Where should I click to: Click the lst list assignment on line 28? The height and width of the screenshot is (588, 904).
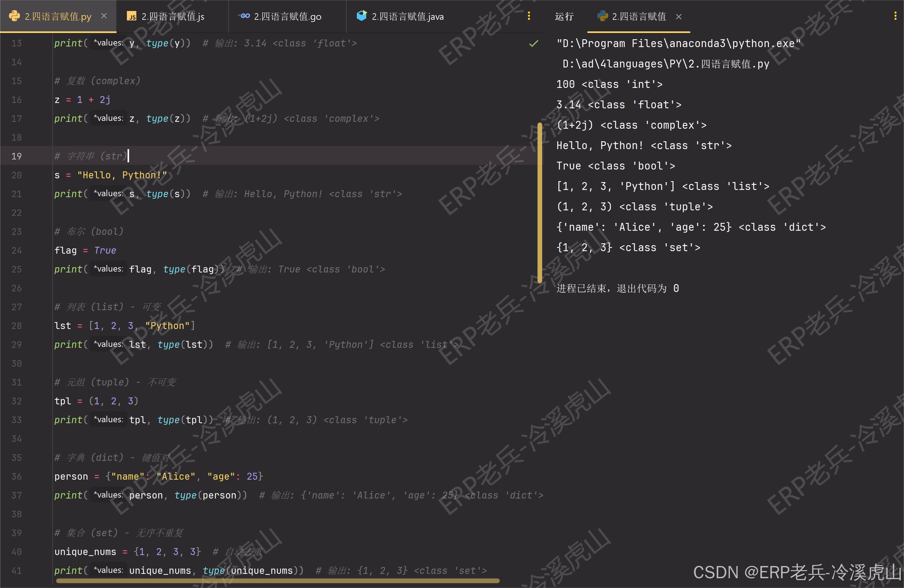click(x=125, y=326)
